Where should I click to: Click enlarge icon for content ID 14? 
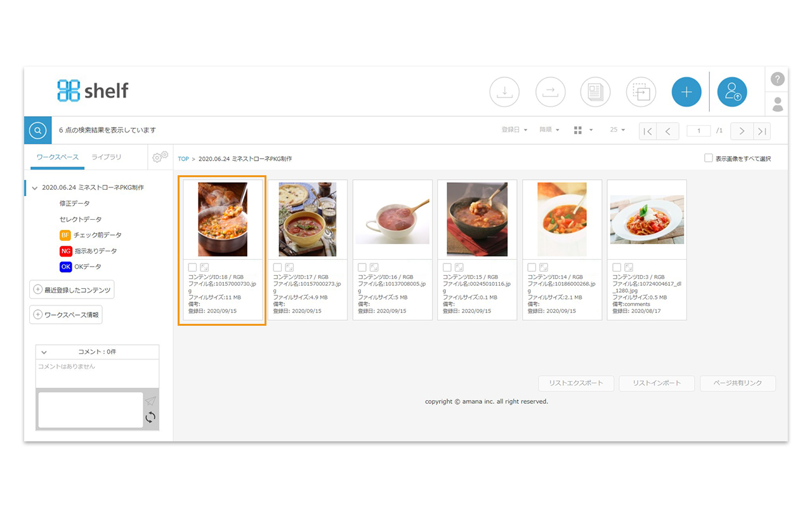tap(544, 267)
